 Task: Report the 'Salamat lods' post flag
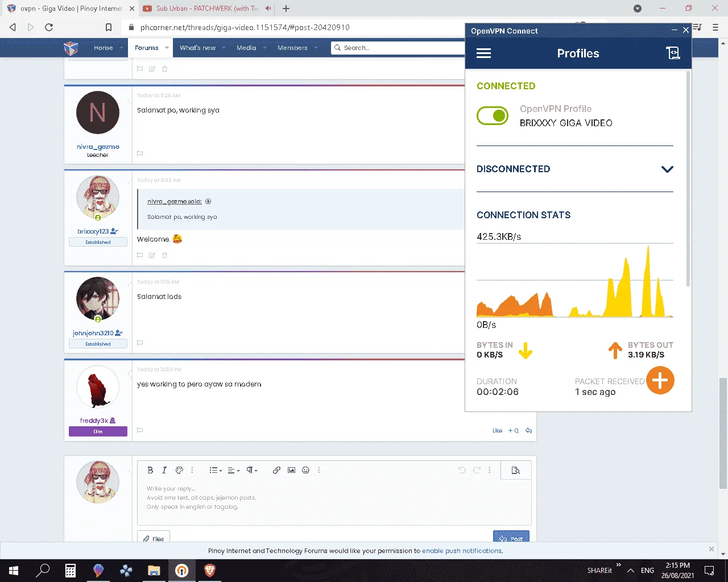pyautogui.click(x=140, y=343)
